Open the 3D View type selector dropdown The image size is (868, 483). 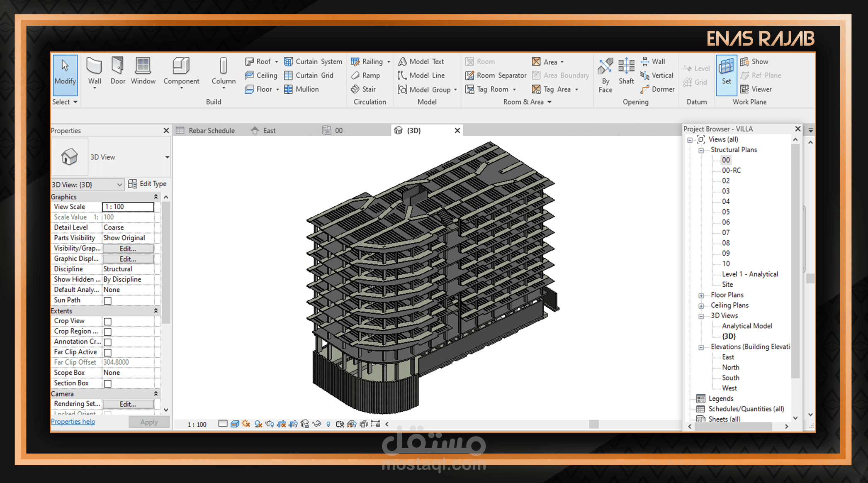pyautogui.click(x=167, y=157)
